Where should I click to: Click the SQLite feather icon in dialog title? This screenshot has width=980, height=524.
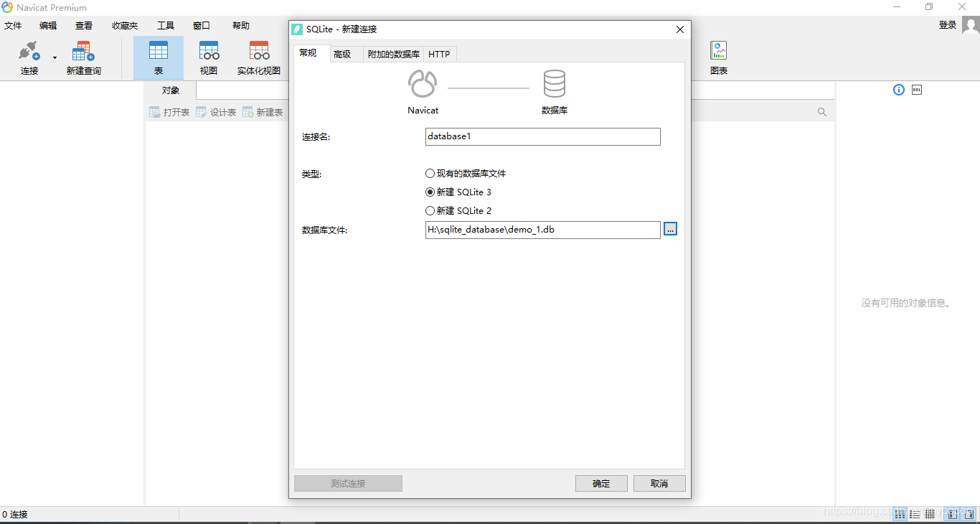point(297,29)
